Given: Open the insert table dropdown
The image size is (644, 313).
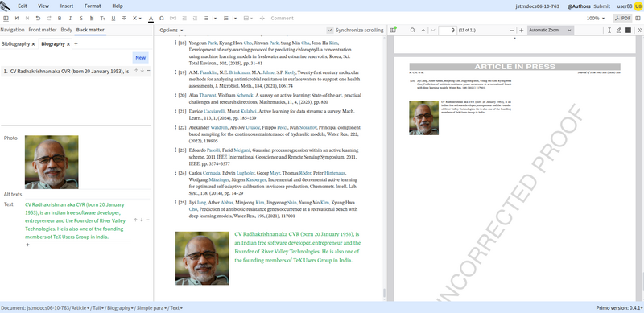Looking at the screenshot, I should (x=249, y=18).
